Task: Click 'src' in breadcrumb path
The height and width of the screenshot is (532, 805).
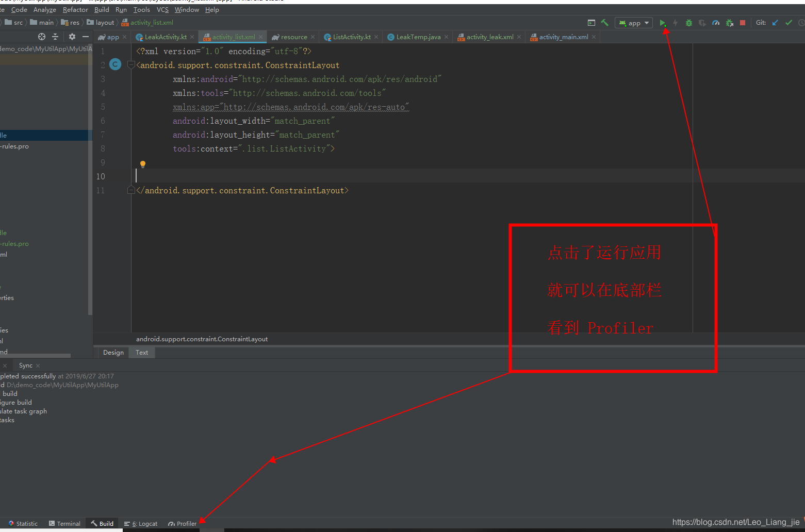Action: point(14,23)
